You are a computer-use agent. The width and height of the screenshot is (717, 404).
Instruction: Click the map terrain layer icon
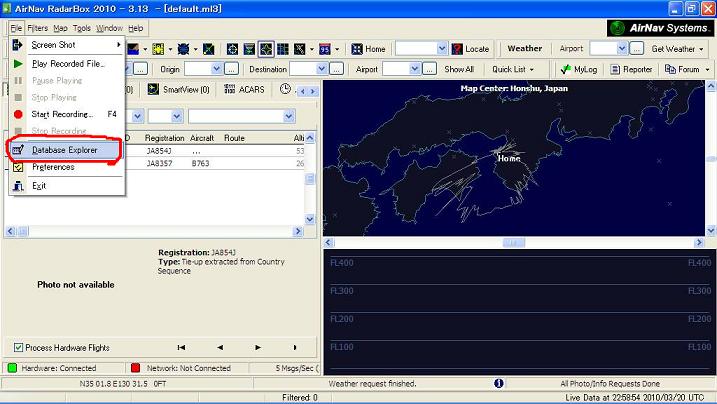coord(133,49)
